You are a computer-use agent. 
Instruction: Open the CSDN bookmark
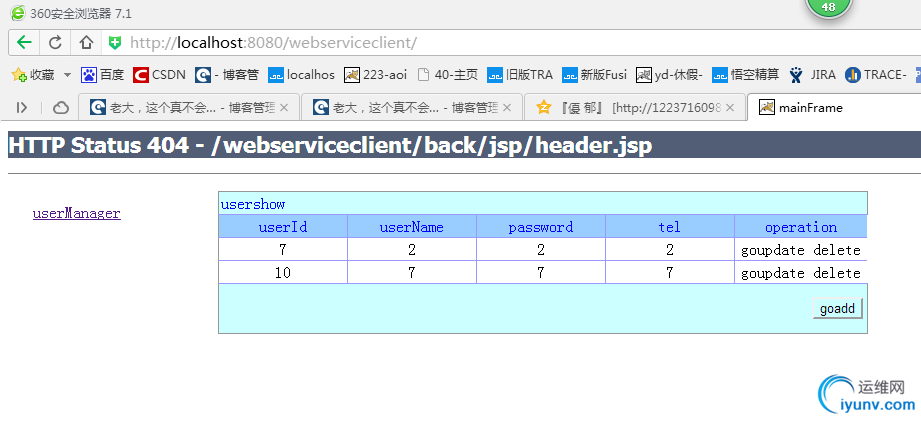pyautogui.click(x=159, y=75)
